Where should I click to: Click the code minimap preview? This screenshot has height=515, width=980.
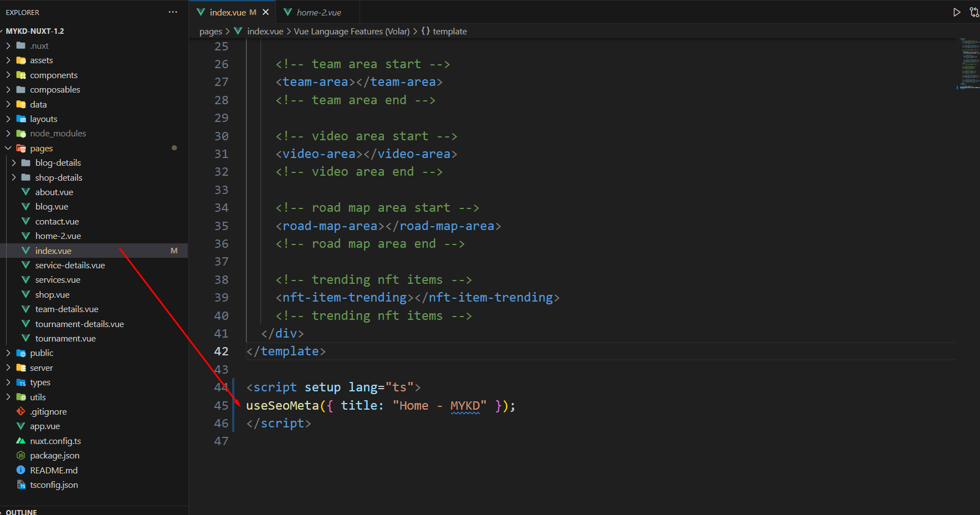(x=968, y=64)
